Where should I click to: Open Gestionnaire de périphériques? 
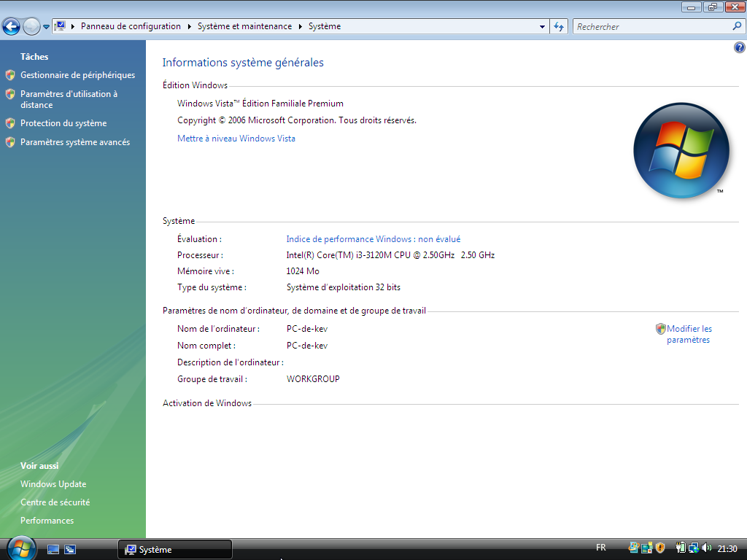[x=77, y=75]
